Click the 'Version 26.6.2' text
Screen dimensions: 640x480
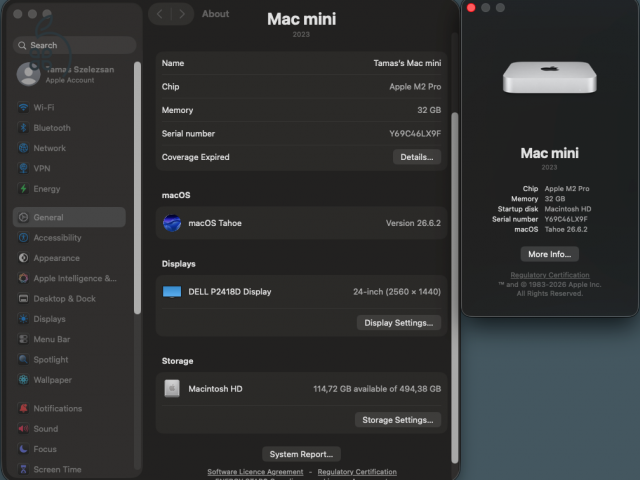[x=413, y=223]
